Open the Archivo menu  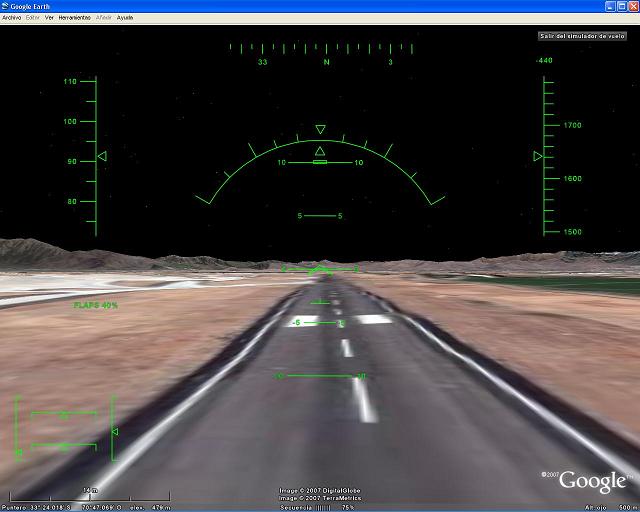(11, 18)
